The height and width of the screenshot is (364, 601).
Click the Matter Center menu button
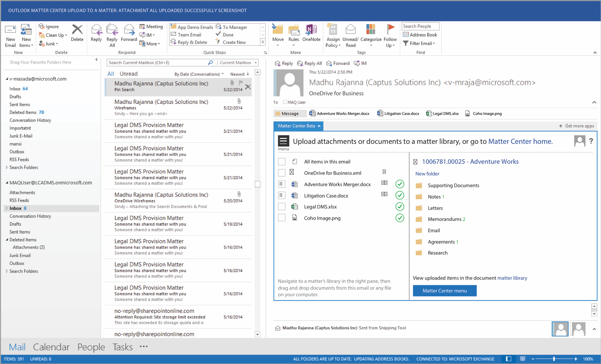click(445, 291)
